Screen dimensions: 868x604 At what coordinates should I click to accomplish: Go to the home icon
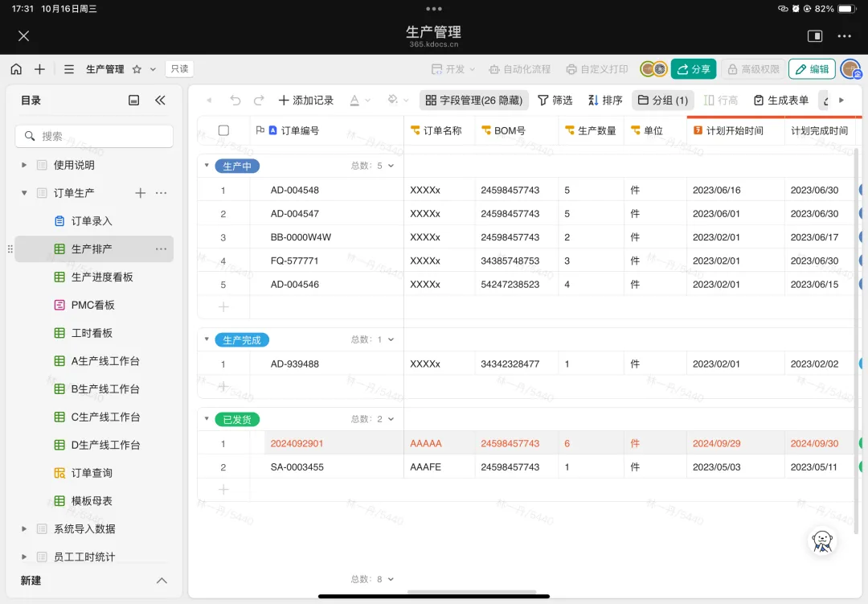coord(16,69)
